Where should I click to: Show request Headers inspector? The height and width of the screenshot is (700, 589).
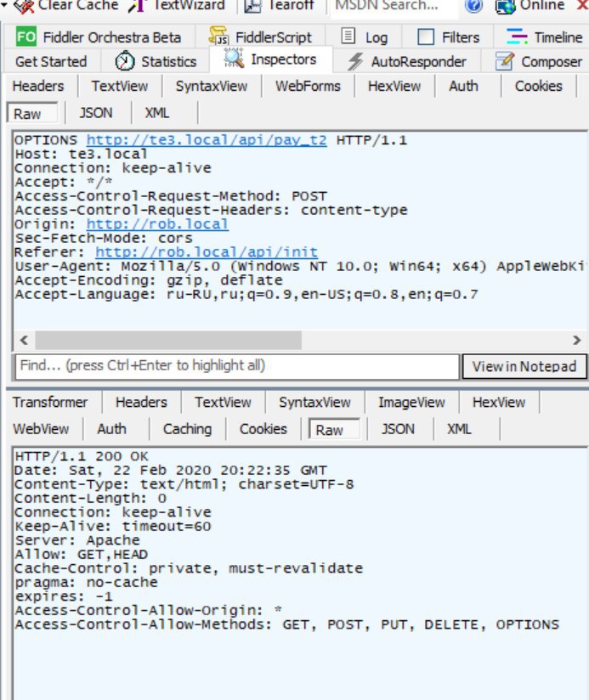coord(38,86)
